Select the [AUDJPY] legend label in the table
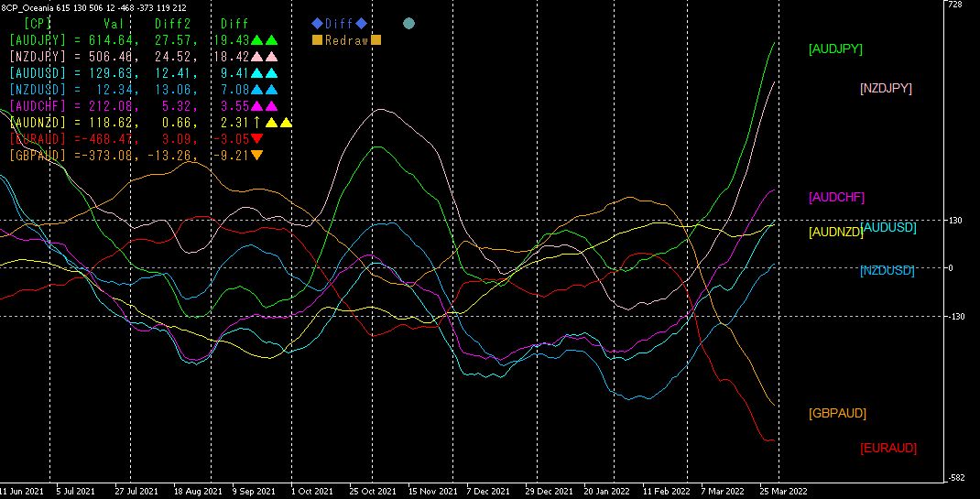 [x=38, y=40]
